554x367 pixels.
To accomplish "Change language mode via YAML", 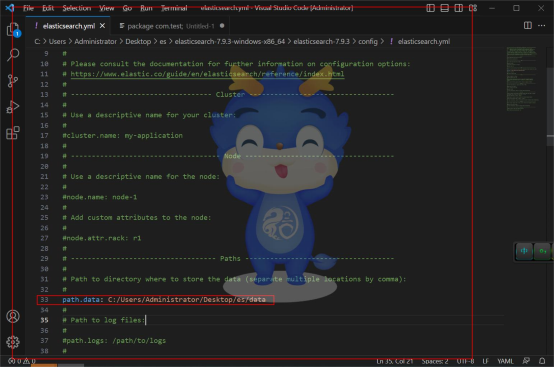I will [505, 361].
